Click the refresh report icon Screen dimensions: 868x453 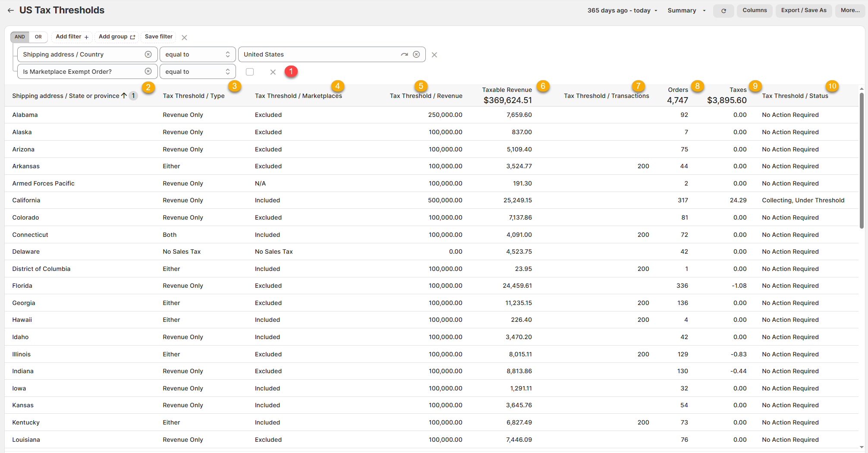click(x=723, y=11)
